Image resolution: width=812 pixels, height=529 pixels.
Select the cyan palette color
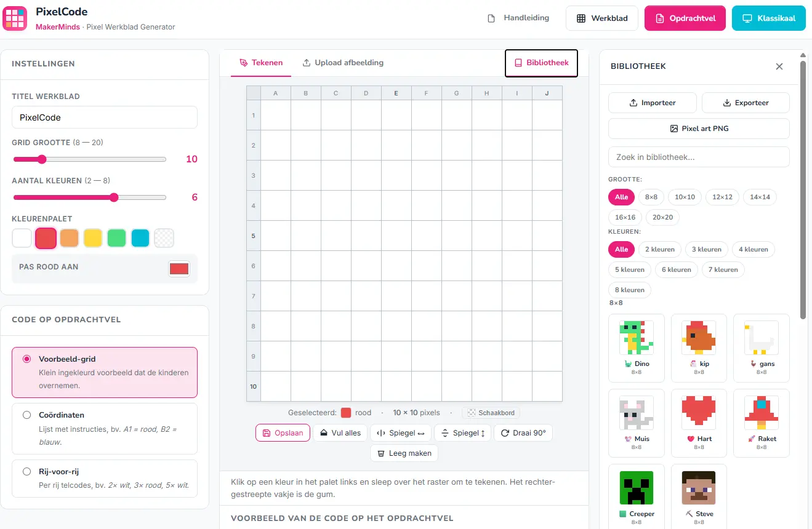(140, 238)
